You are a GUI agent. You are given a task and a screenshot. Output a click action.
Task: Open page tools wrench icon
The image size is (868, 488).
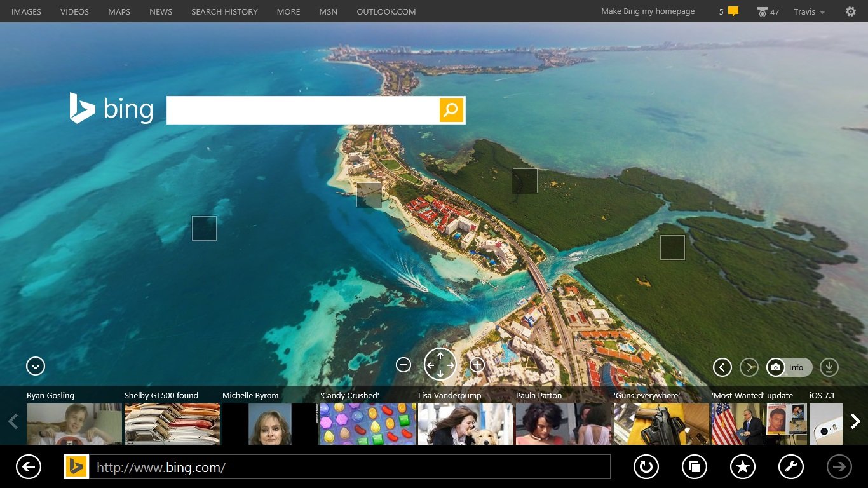tap(791, 468)
